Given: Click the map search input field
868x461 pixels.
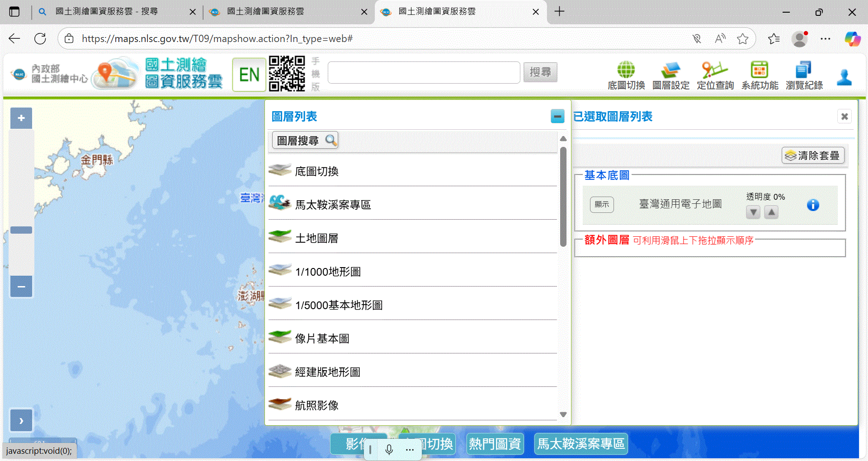Looking at the screenshot, I should click(424, 72).
